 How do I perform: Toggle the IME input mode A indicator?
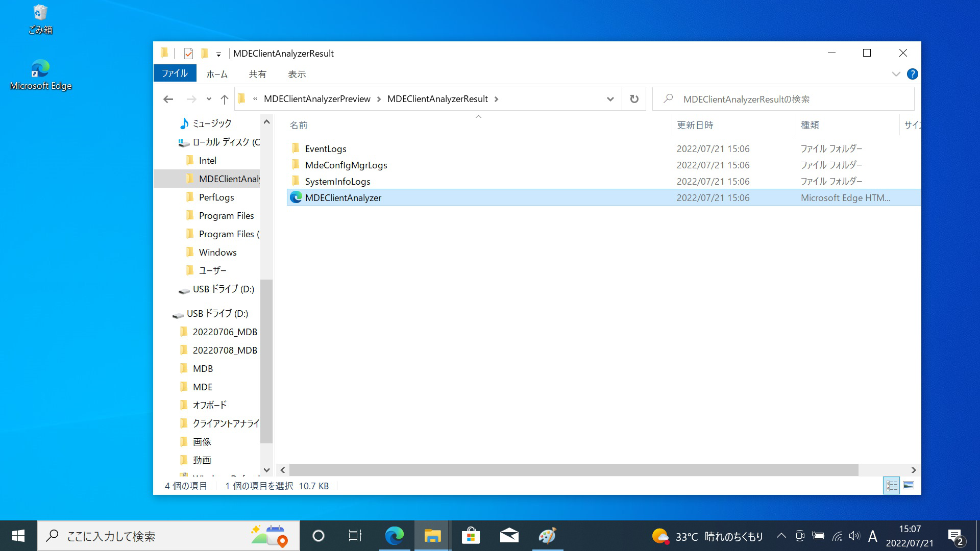tap(872, 536)
